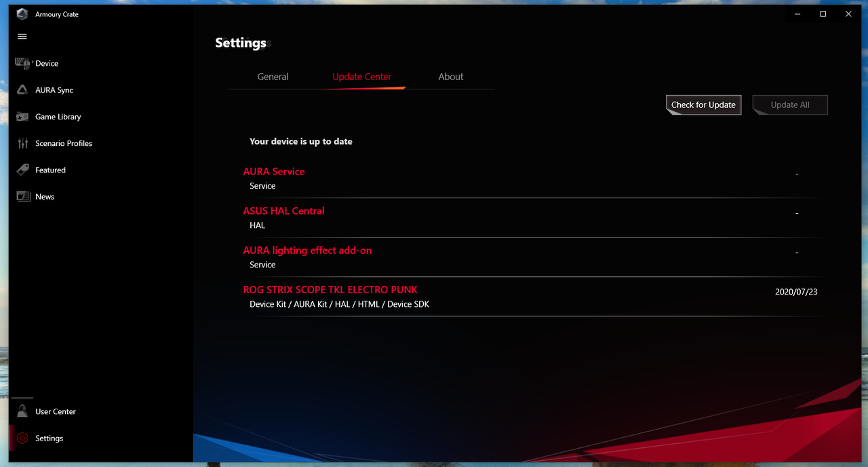
Task: Click the News icon in sidebar
Action: coord(22,197)
